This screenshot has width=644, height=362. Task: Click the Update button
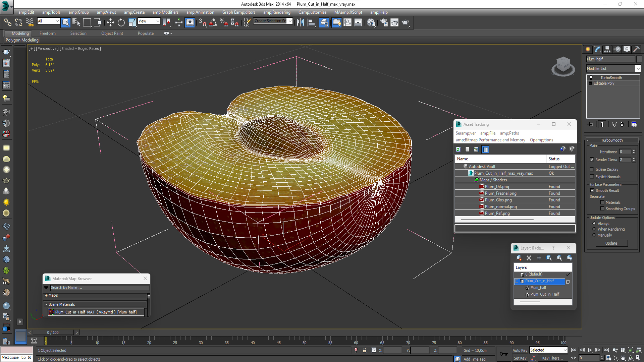click(611, 243)
